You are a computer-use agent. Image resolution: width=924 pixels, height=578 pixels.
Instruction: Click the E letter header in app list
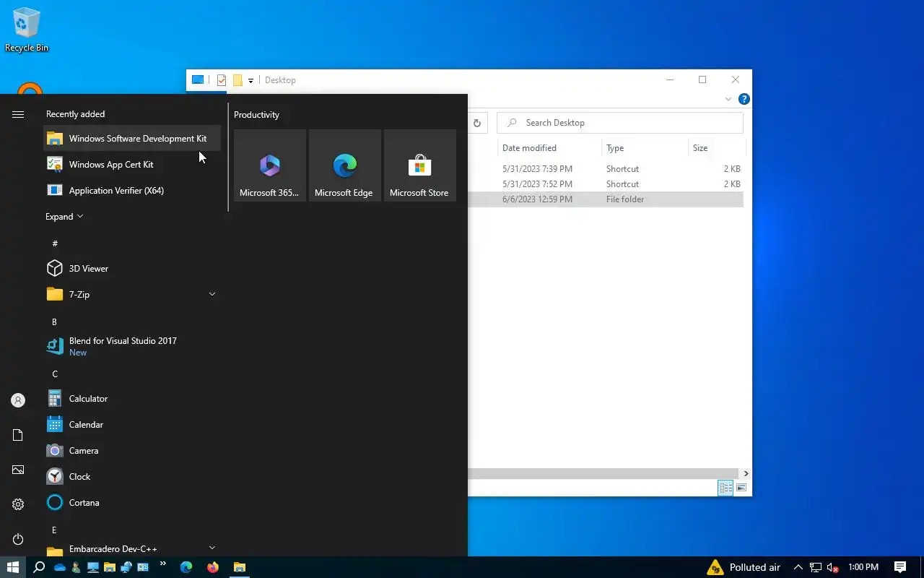coord(54,530)
